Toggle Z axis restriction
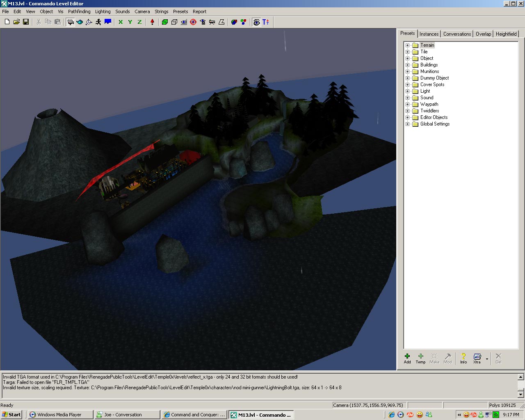 click(x=139, y=22)
